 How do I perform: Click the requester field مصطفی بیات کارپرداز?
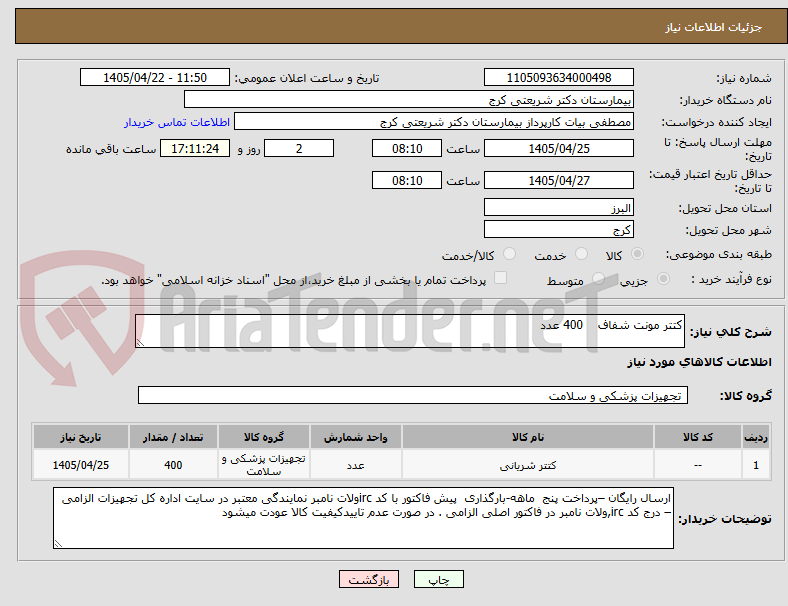(434, 122)
